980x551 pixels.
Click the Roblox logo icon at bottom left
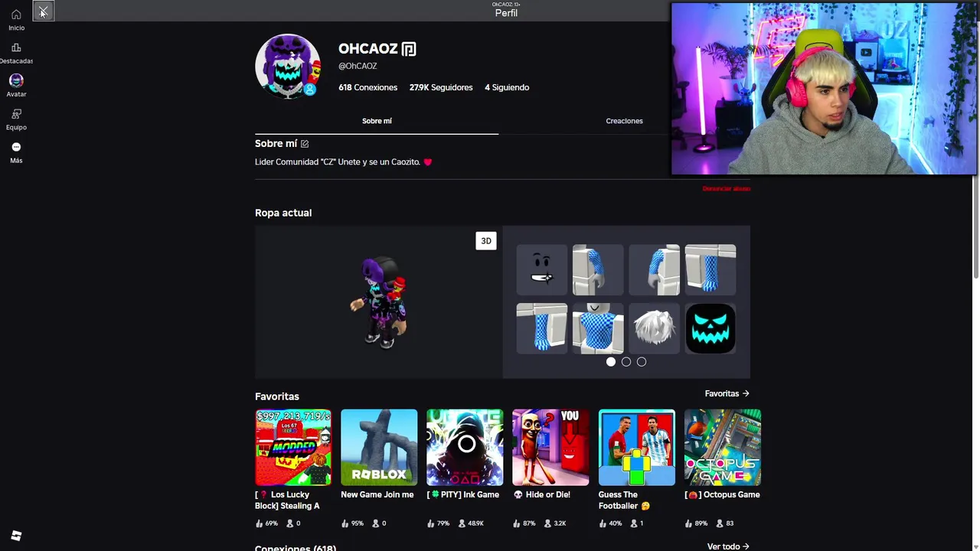coord(16,536)
